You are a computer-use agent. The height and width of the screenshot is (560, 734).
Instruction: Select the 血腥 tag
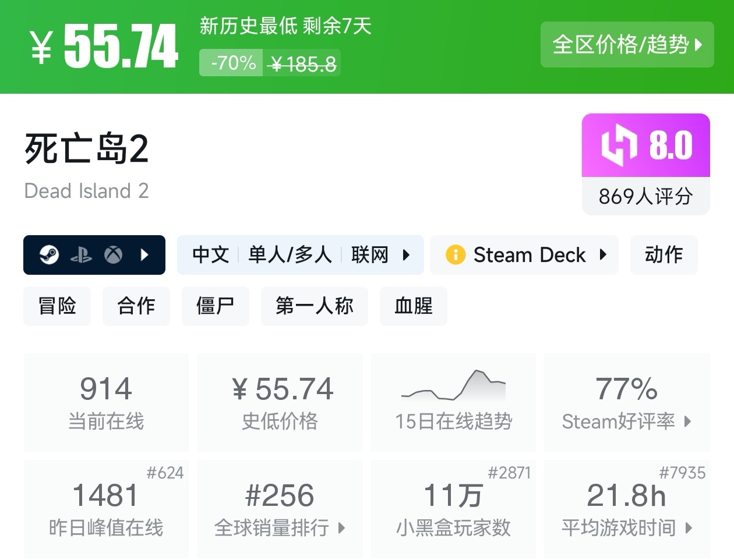[x=414, y=306]
